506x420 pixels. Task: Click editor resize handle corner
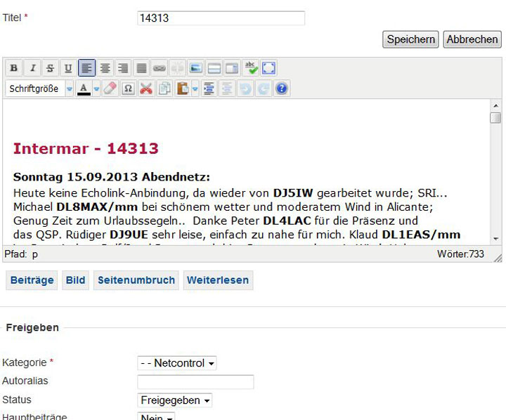pos(498,258)
